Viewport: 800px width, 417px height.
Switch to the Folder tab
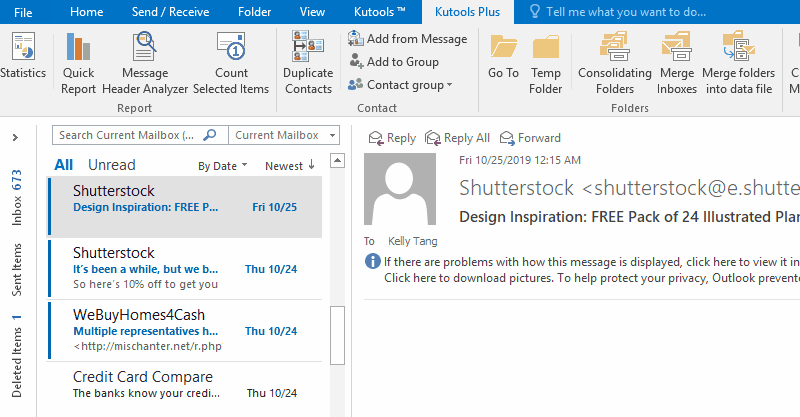tap(254, 12)
